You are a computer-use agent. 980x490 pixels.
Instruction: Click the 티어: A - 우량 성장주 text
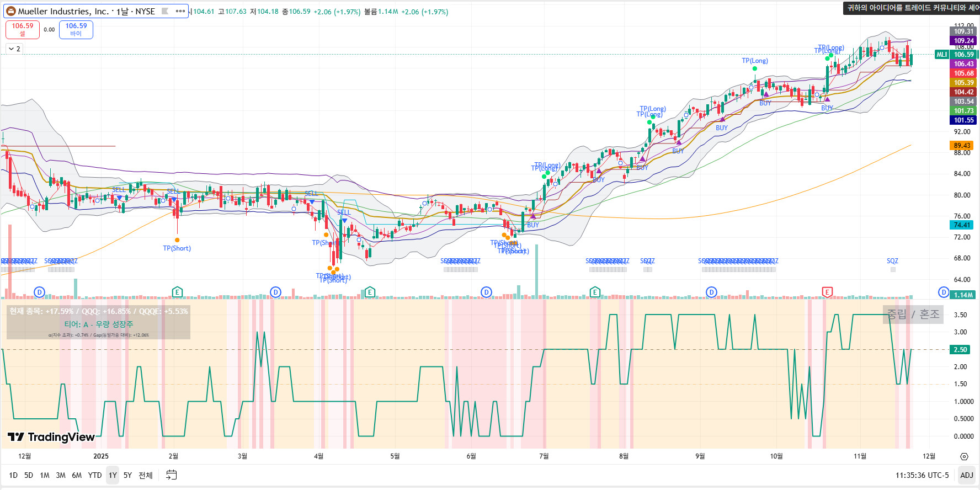[x=99, y=324]
